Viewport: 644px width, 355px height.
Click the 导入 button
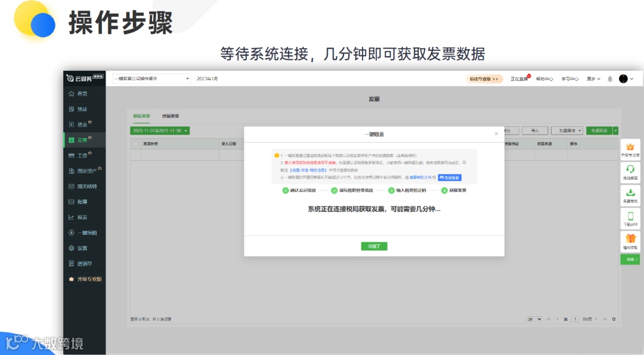[x=535, y=130]
